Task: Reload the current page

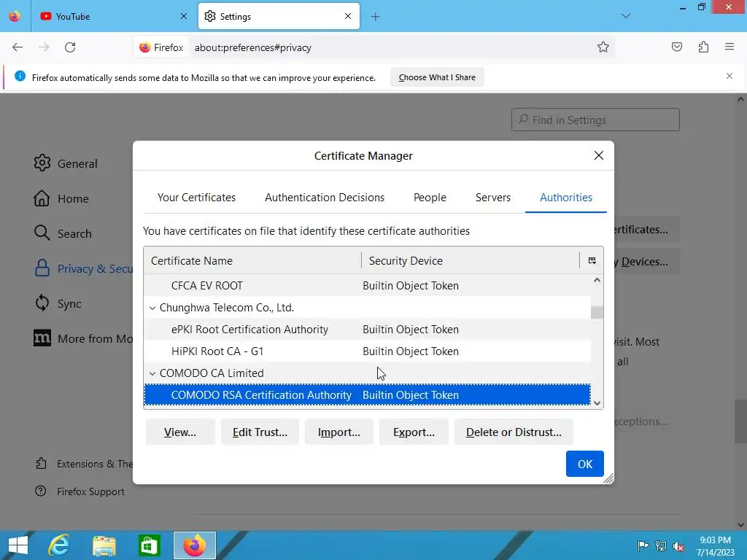Action: pyautogui.click(x=70, y=47)
